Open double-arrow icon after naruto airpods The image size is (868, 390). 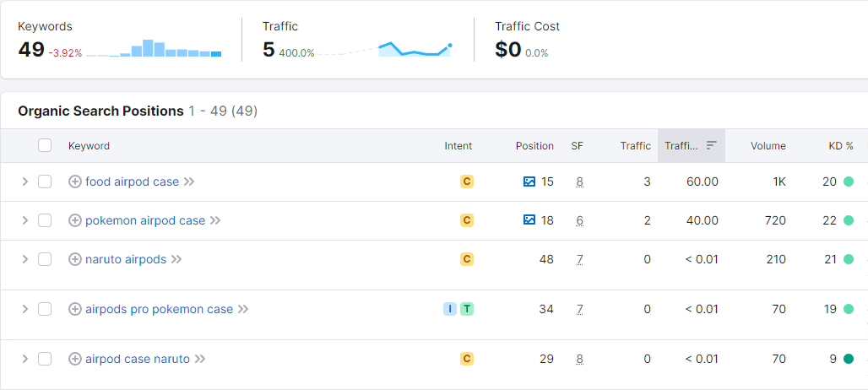[x=176, y=259]
